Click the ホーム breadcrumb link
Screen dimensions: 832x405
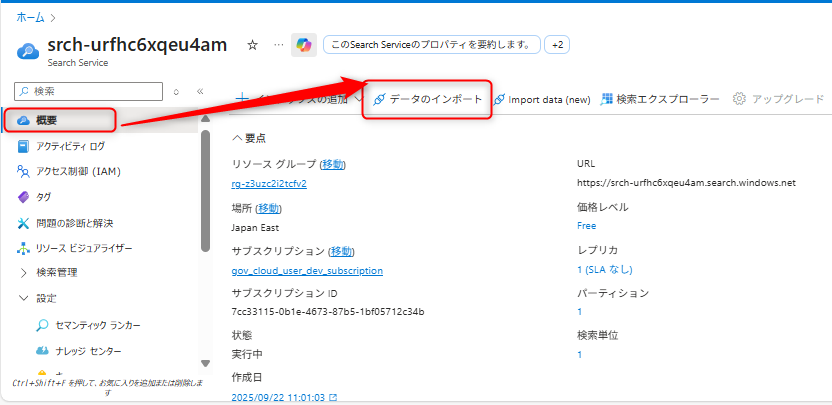coord(30,18)
